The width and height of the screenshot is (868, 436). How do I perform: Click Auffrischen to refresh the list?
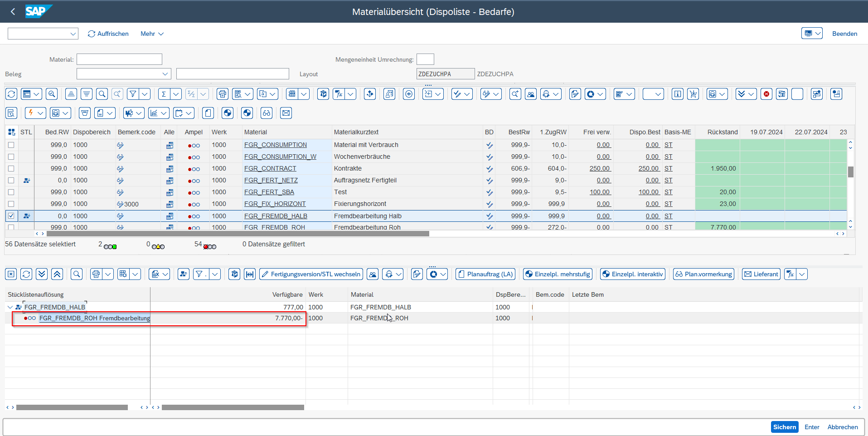[108, 34]
